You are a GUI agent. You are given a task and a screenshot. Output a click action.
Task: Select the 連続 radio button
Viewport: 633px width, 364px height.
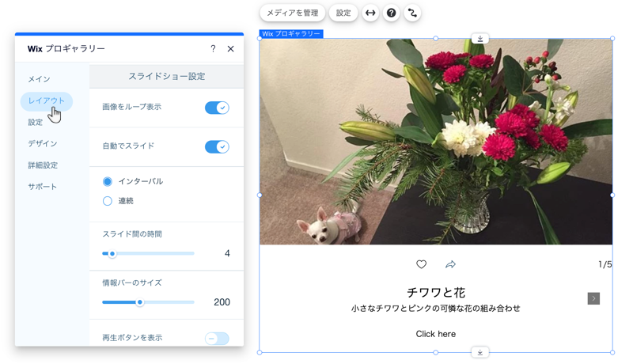point(108,201)
